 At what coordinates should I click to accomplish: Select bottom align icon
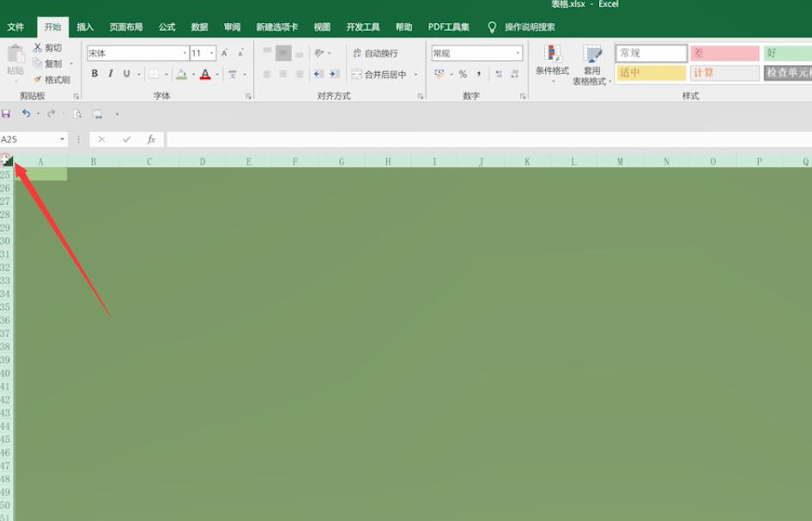[x=300, y=53]
